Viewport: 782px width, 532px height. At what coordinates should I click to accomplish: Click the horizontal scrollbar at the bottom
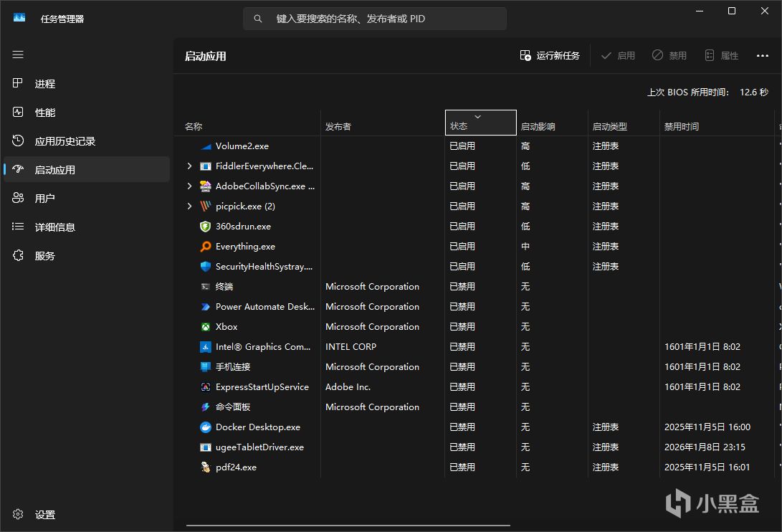click(348, 526)
